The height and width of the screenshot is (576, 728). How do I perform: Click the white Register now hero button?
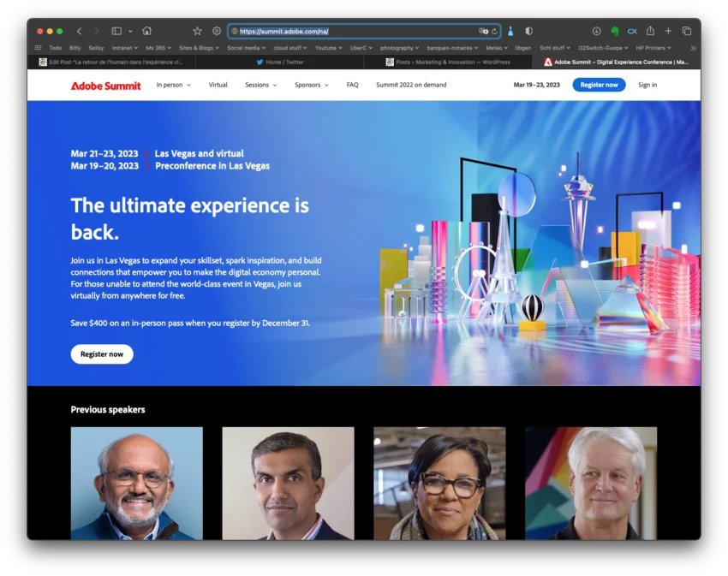102,354
